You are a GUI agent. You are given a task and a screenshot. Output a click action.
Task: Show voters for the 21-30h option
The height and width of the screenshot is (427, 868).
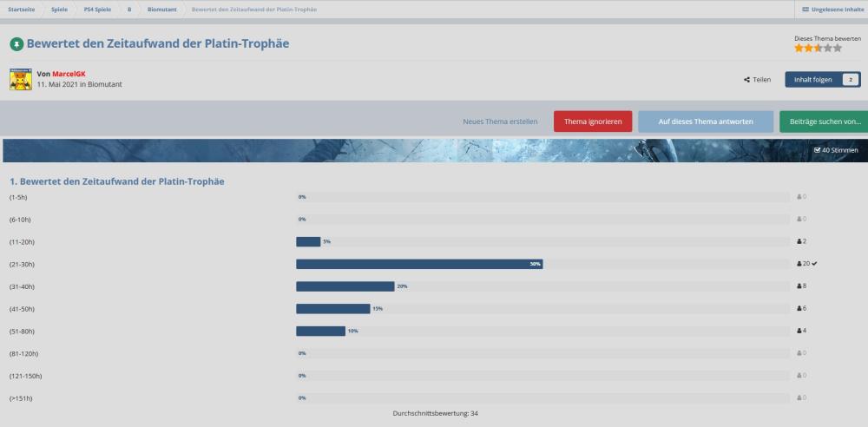pyautogui.click(x=802, y=264)
